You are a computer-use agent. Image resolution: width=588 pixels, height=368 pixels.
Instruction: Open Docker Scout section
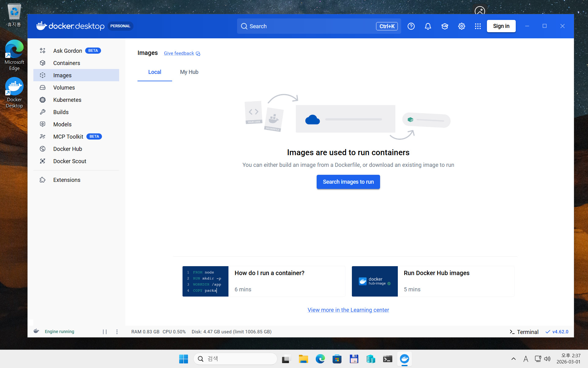[x=76, y=161]
